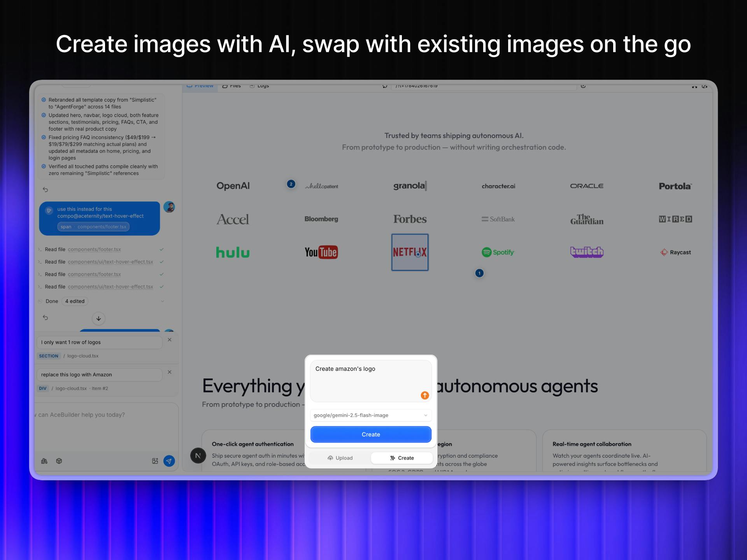Send the chat message with the paper plane

point(169,461)
